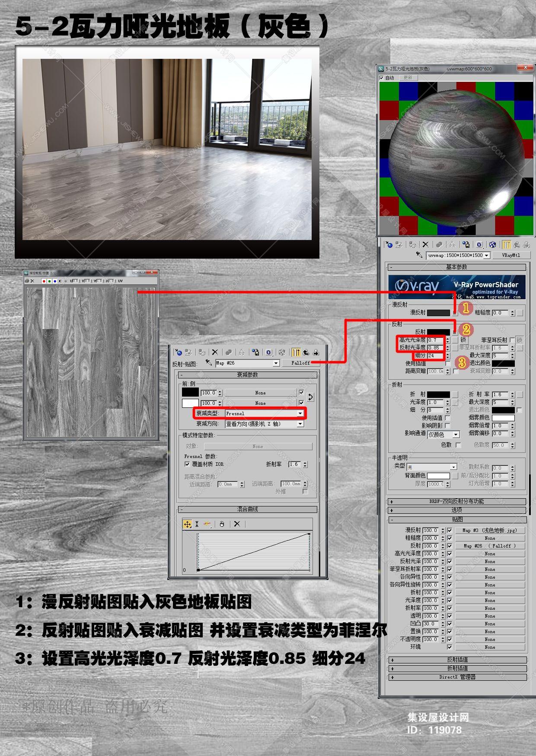Enable 菲涅耳反射 checkbox
The width and height of the screenshot is (536, 756).
coord(512,340)
